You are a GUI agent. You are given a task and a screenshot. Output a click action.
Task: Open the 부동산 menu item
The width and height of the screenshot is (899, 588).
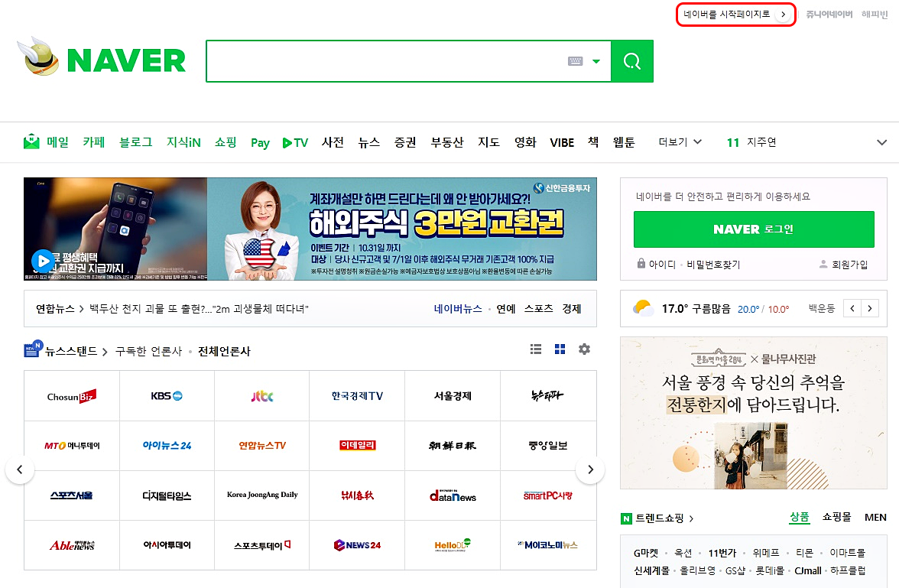coord(446,141)
